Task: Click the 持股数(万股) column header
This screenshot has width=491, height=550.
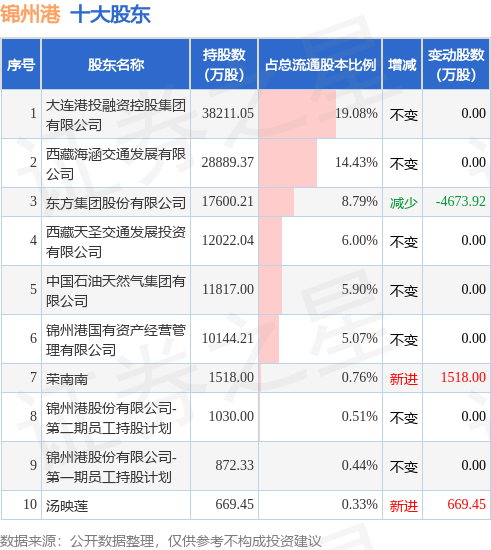Action: [224, 65]
